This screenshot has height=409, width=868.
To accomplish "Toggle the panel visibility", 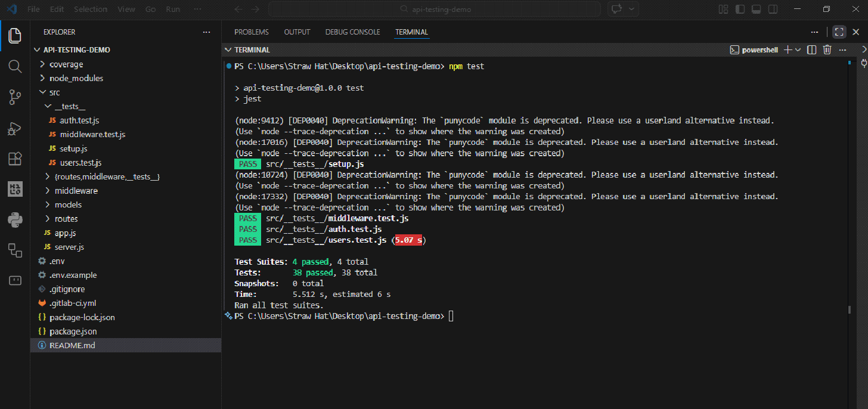I will point(755,9).
